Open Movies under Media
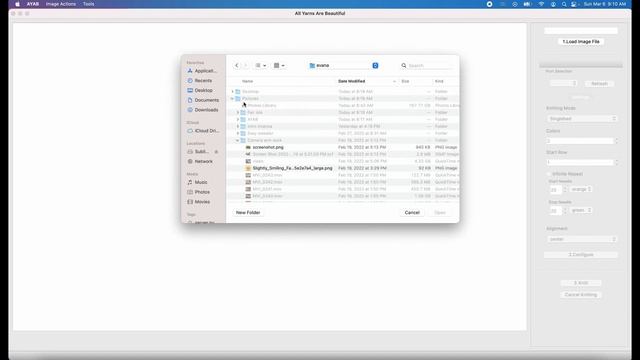The image size is (640, 360). (x=199, y=202)
